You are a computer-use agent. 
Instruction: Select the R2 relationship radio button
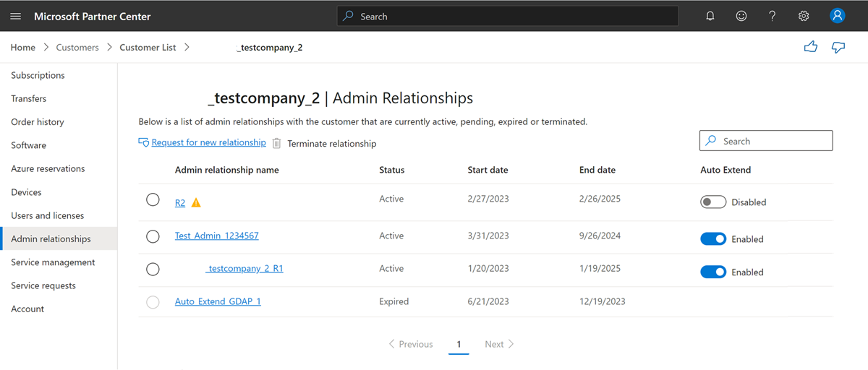pyautogui.click(x=153, y=199)
